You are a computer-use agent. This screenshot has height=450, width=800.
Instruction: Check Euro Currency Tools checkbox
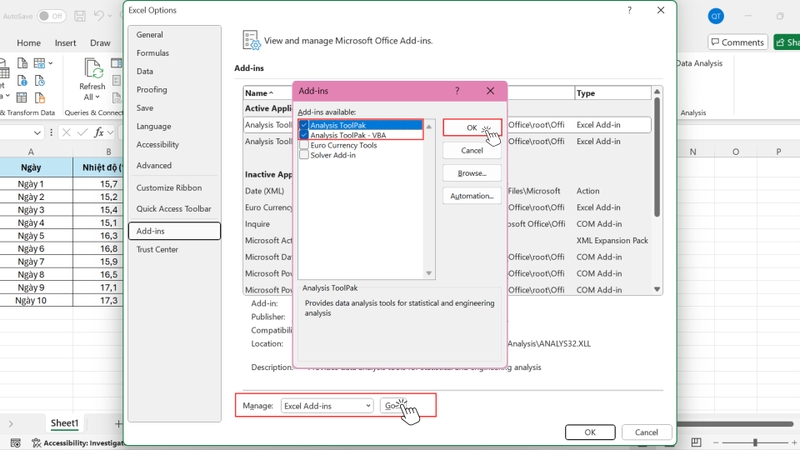coord(304,145)
